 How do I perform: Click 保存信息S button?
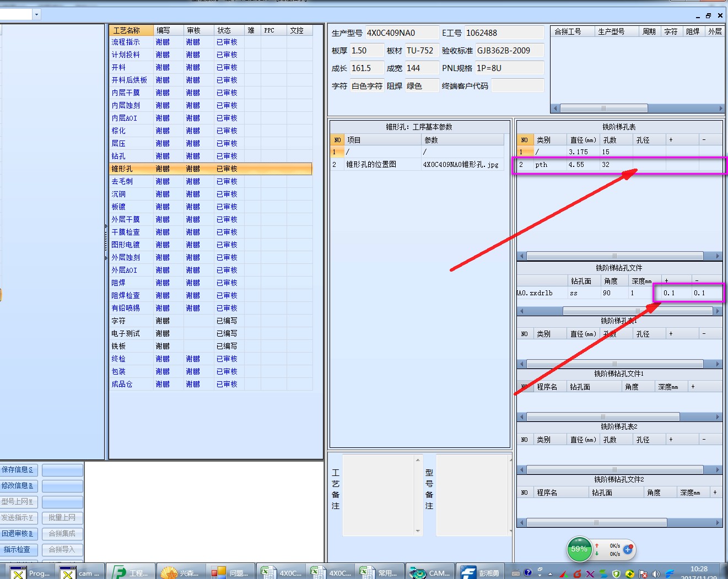pyautogui.click(x=18, y=470)
